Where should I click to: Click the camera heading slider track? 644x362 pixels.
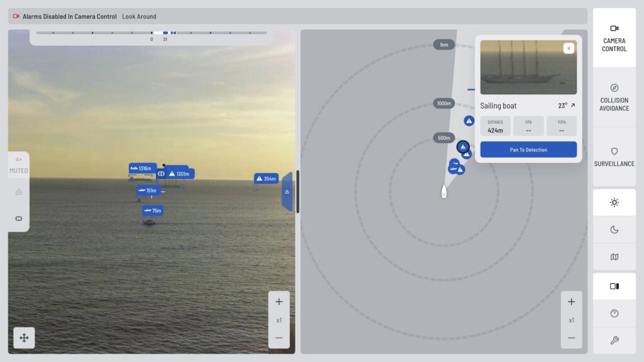click(151, 33)
